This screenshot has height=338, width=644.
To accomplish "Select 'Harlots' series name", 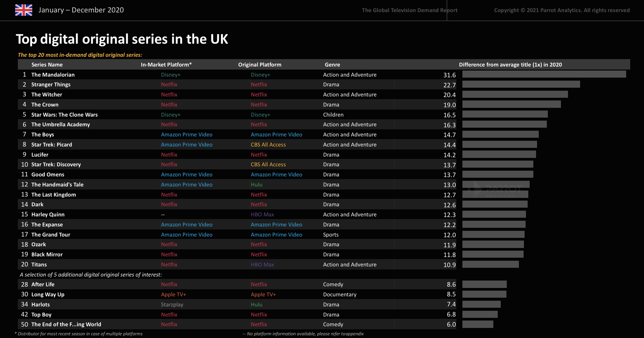I will point(41,305).
